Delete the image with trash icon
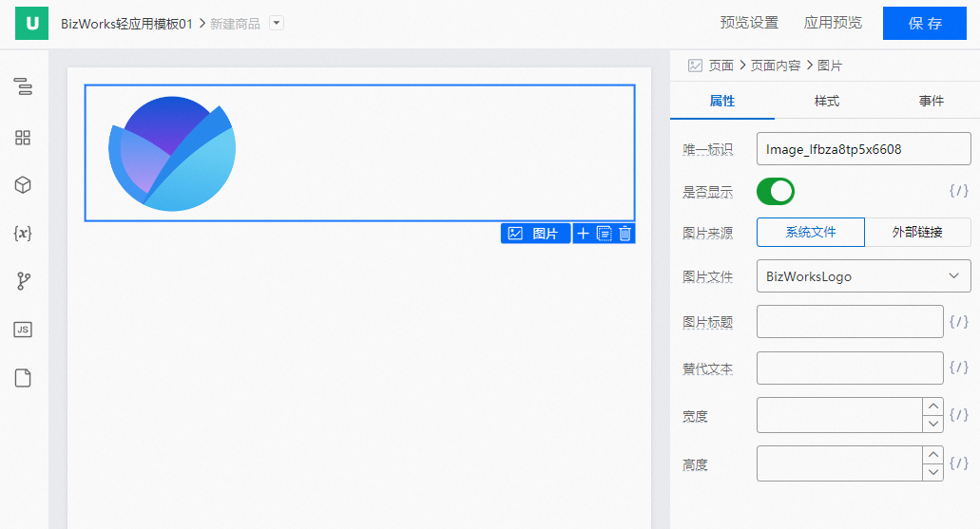 (625, 234)
